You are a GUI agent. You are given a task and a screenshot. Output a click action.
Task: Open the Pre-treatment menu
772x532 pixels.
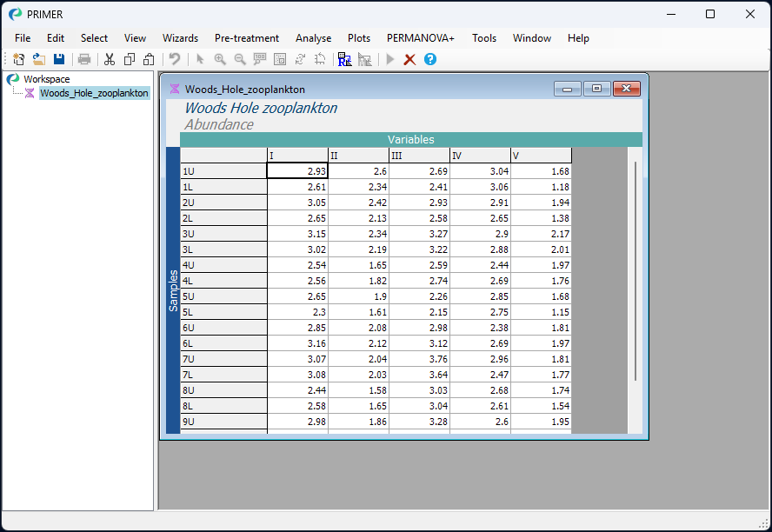(x=247, y=38)
